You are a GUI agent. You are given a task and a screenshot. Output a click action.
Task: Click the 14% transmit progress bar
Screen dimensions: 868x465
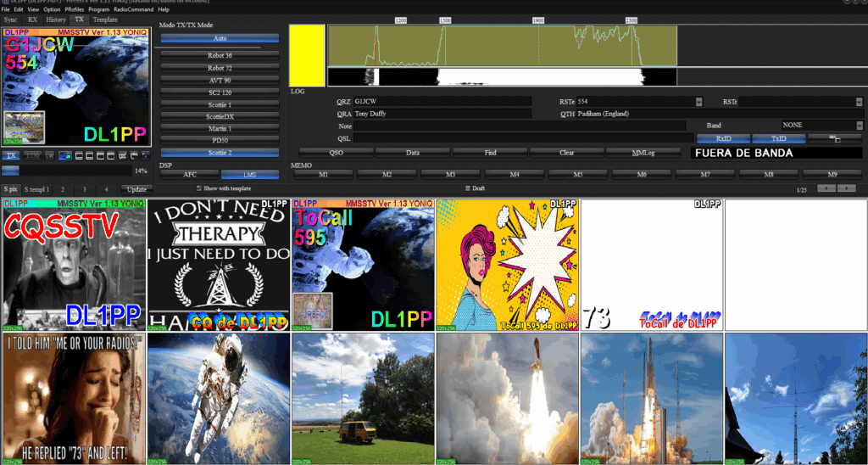coord(67,171)
